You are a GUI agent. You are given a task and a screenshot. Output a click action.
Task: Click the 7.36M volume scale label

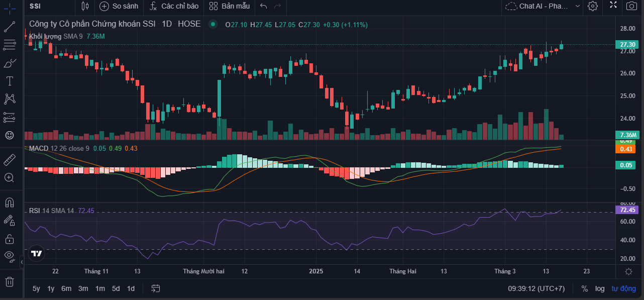[x=628, y=135]
